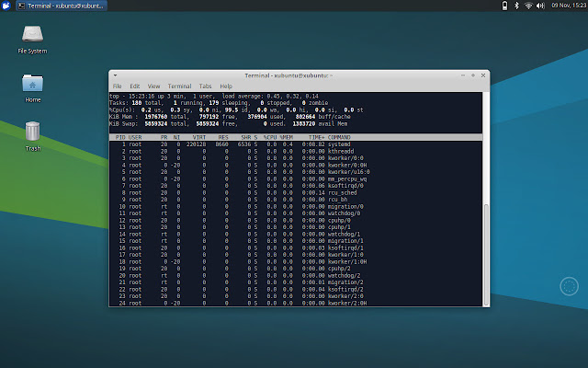The width and height of the screenshot is (588, 368).
Task: Click the VIRT column header
Action: pyautogui.click(x=199, y=137)
